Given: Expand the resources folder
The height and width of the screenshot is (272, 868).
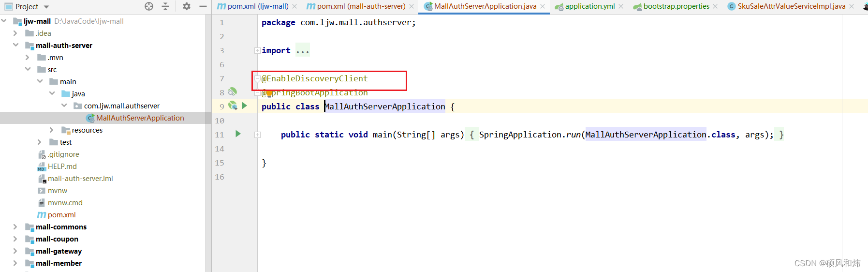Looking at the screenshot, I should coord(52,130).
